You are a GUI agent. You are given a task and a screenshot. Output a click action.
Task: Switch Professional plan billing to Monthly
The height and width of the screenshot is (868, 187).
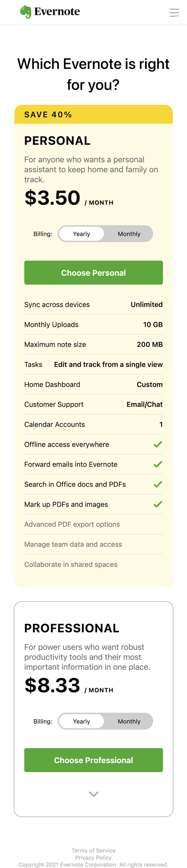pyautogui.click(x=129, y=721)
